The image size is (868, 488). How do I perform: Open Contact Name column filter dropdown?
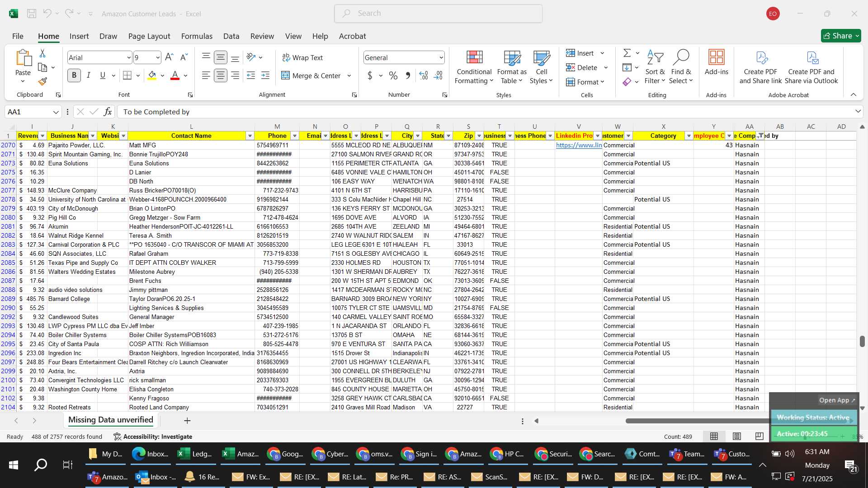pyautogui.click(x=250, y=136)
